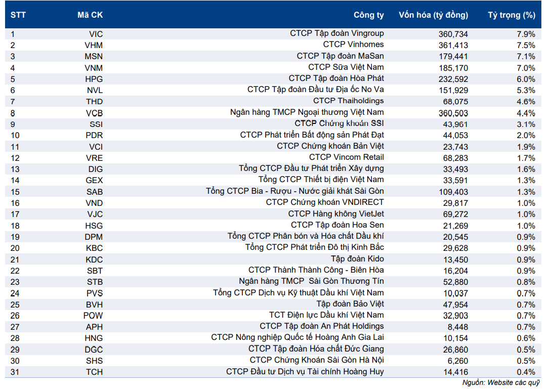This screenshot has height=392, width=552.
Task: Click weight value 5.3%
Action: tap(526, 91)
